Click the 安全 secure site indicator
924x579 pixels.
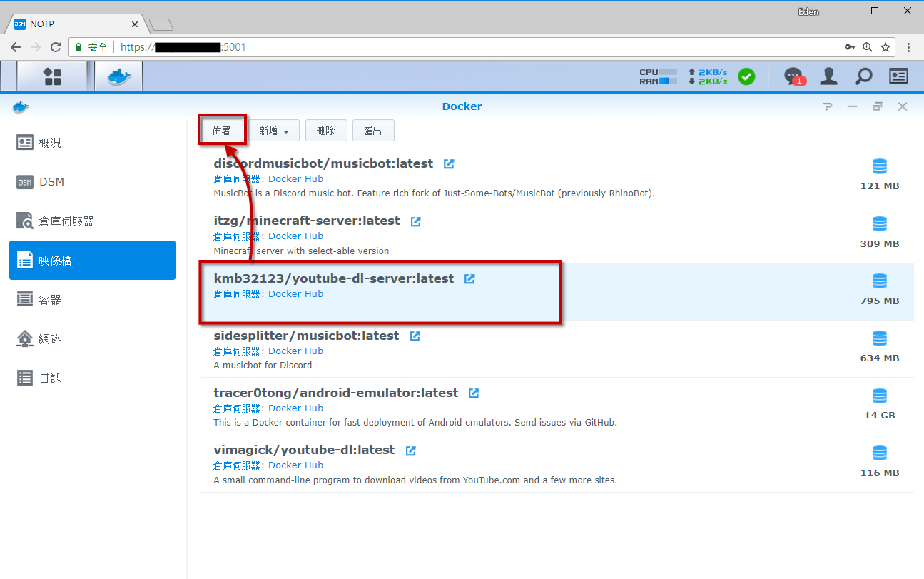(x=91, y=47)
